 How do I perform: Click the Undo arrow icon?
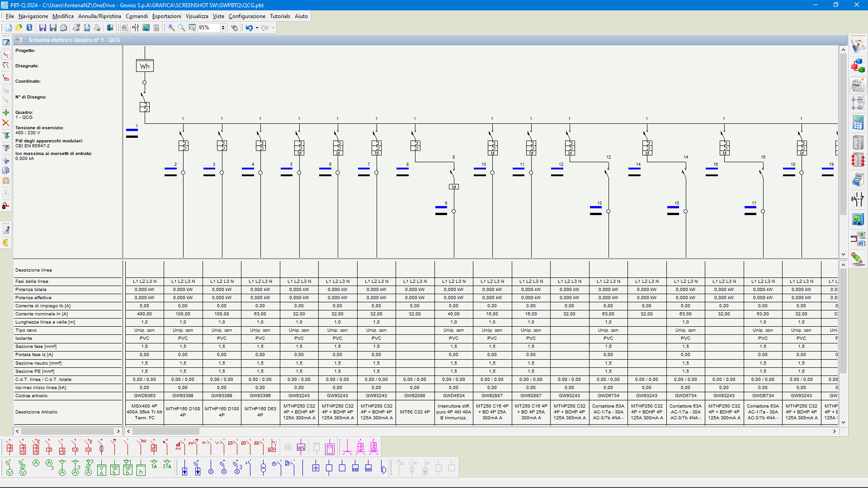[249, 28]
